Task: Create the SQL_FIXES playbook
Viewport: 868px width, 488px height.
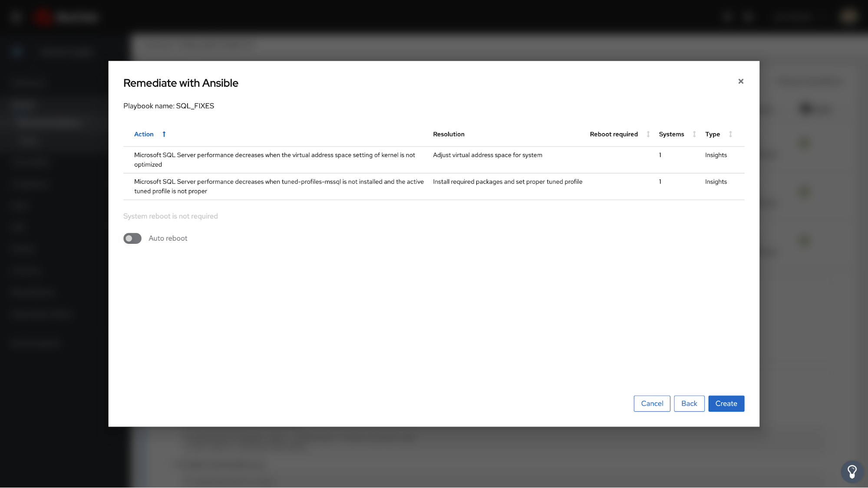Action: [726, 404]
